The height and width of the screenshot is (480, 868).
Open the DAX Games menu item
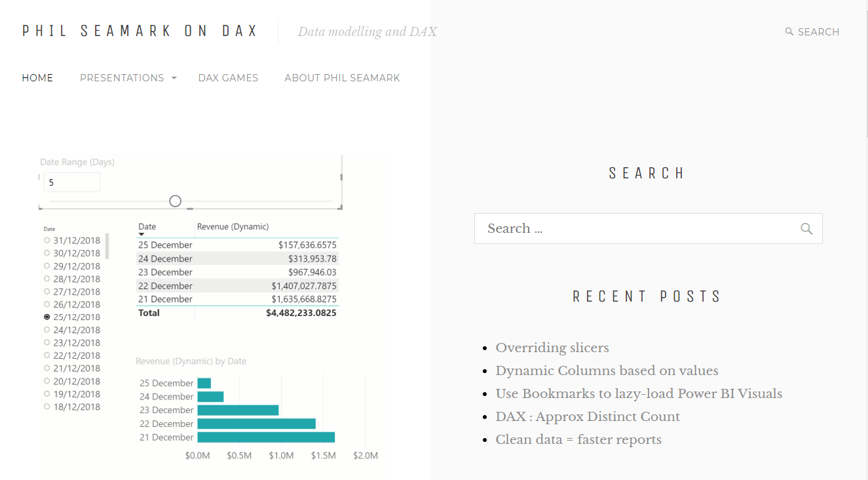228,78
